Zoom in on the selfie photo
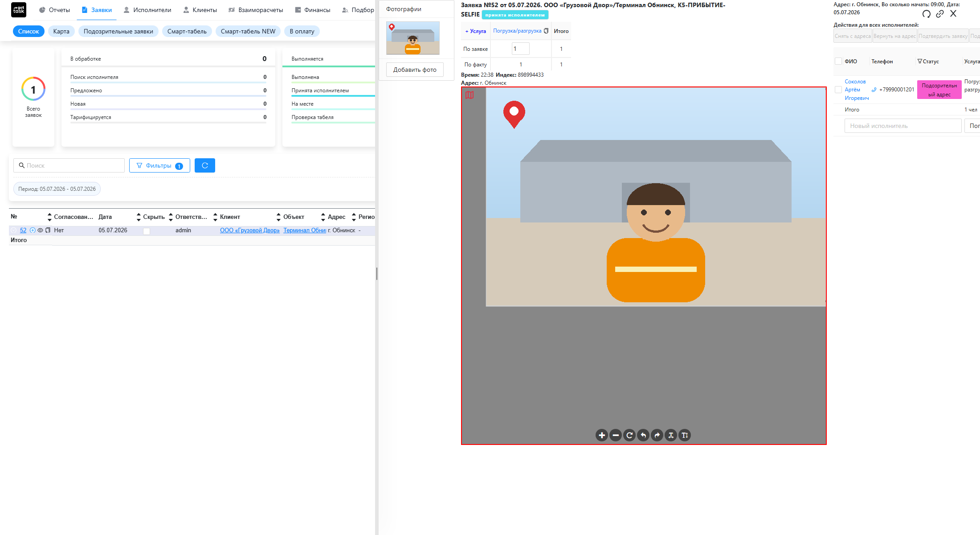 [602, 435]
